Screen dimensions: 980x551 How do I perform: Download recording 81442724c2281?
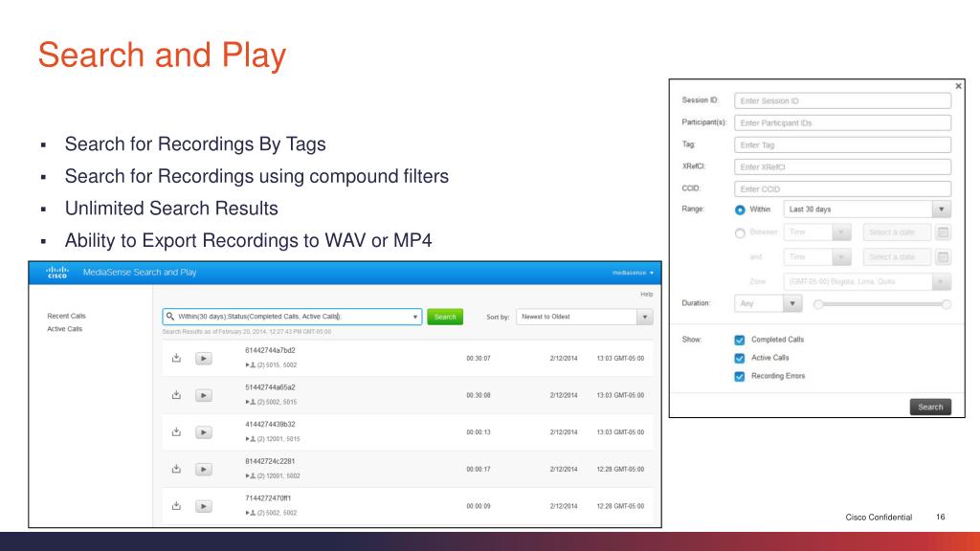(176, 469)
